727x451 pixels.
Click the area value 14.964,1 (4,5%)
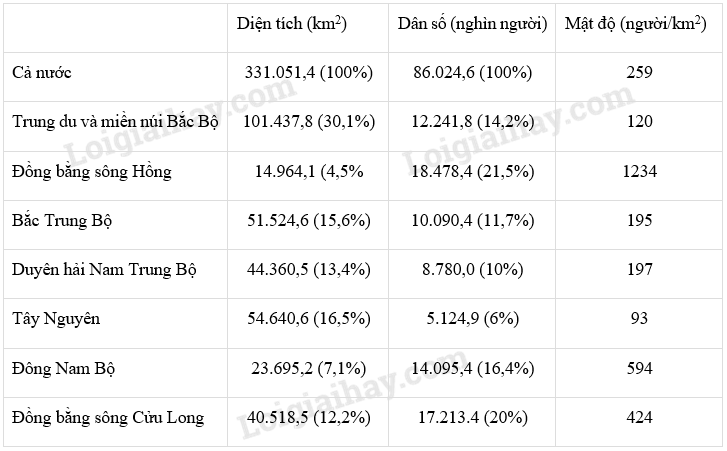(x=309, y=172)
